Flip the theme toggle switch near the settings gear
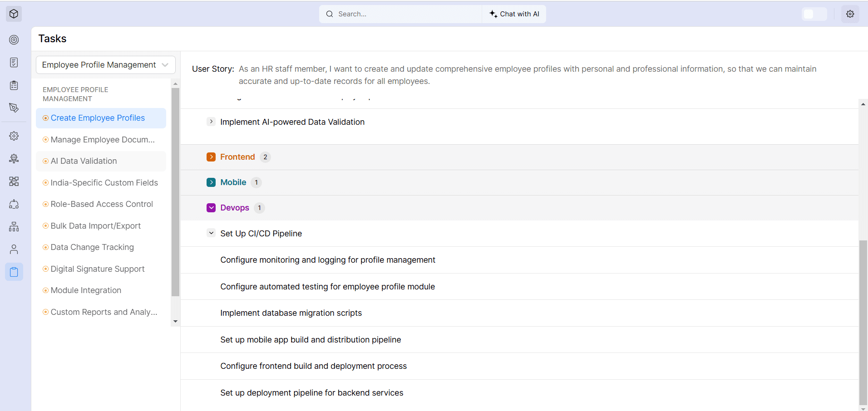 tap(814, 14)
